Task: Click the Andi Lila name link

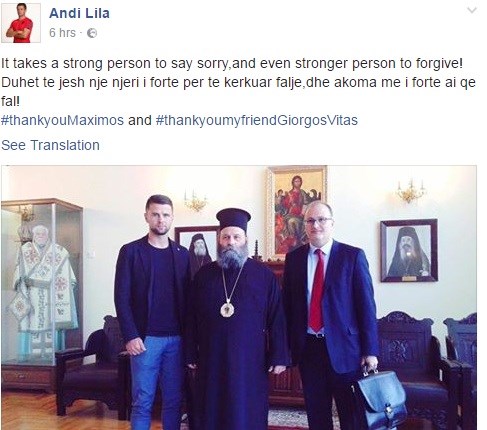Action: click(79, 13)
